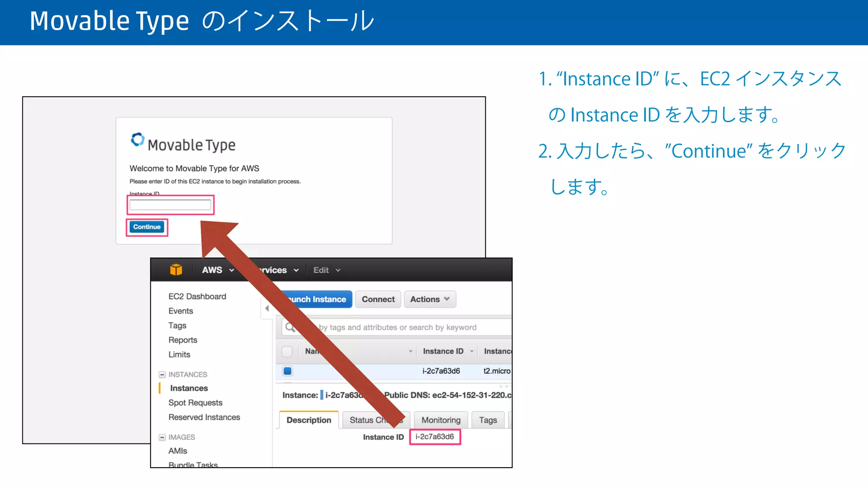Collapse the IMAGES sidebar section
The width and height of the screenshot is (868, 488).
pos(162,437)
